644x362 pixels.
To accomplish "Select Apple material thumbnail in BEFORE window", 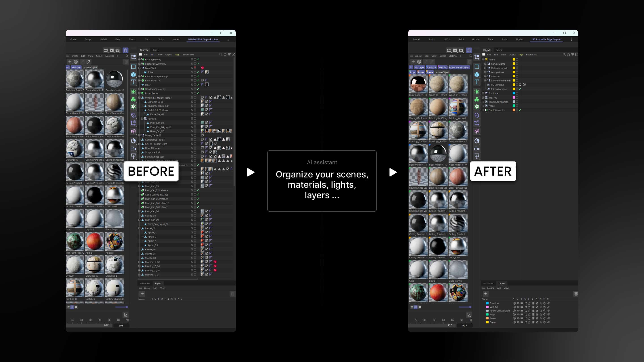I will 95,242.
